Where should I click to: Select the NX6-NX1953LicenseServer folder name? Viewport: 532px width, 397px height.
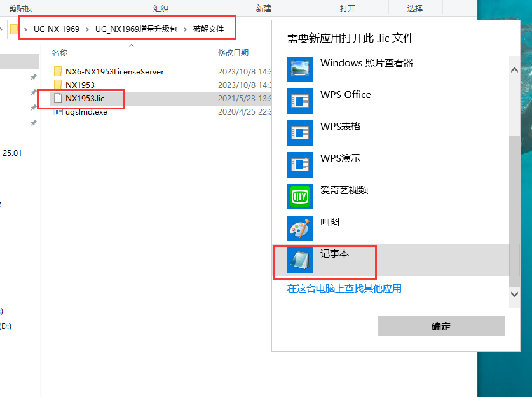click(x=114, y=72)
